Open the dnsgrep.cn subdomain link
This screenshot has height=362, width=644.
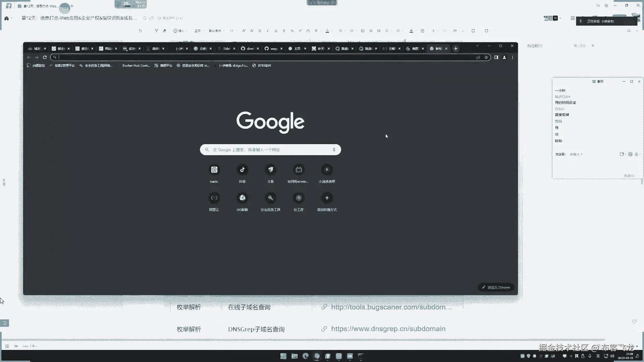click(x=388, y=329)
